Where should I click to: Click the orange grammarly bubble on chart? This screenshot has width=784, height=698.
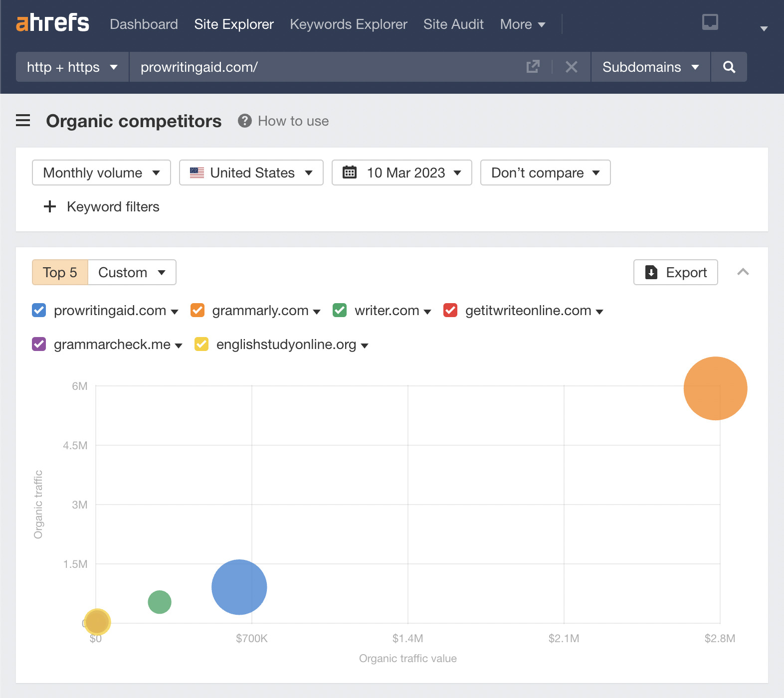click(715, 388)
